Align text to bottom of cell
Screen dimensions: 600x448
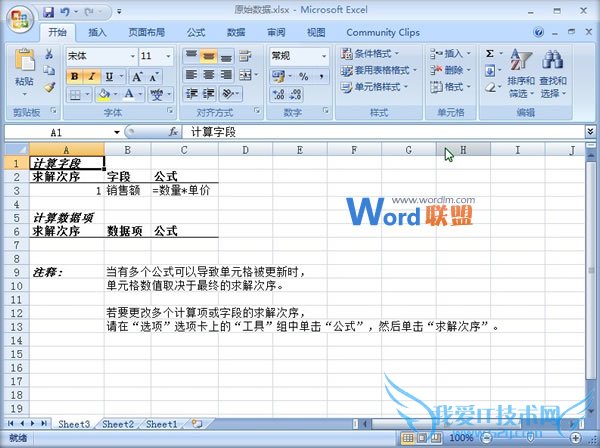click(226, 56)
